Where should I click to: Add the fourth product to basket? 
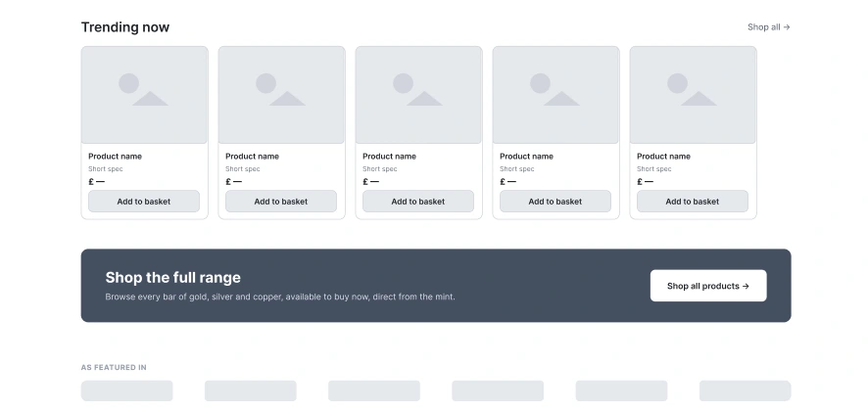click(555, 202)
